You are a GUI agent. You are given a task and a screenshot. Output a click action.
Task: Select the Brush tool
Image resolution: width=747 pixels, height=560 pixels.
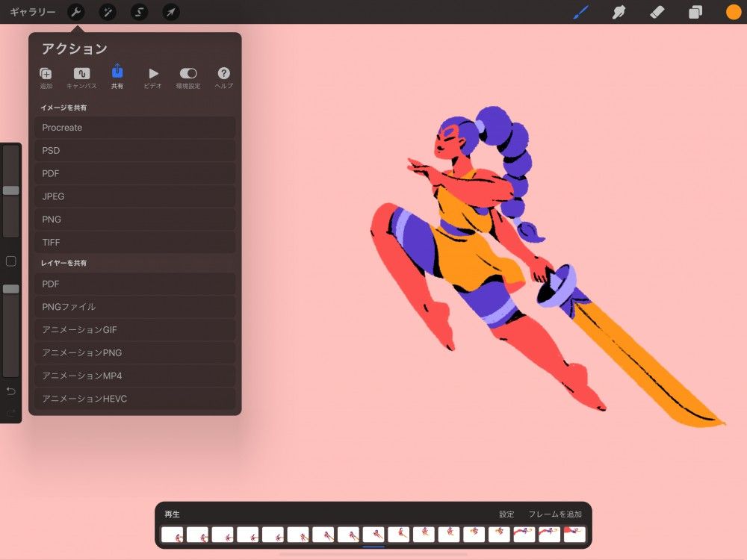[580, 12]
